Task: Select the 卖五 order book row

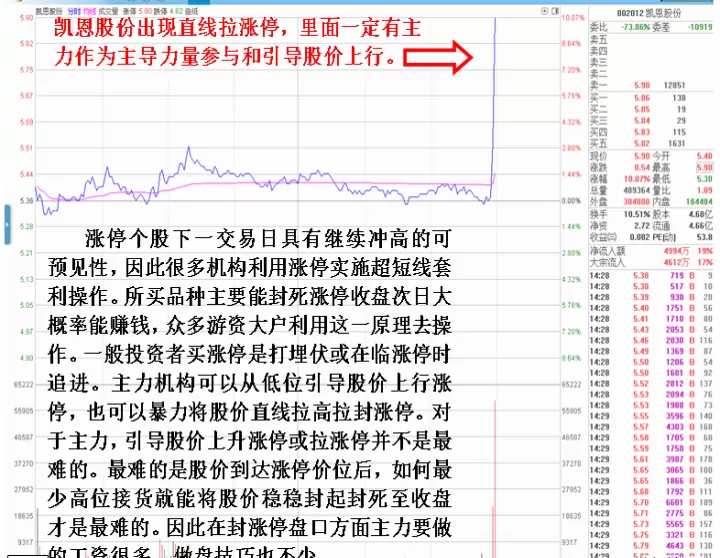Action: click(651, 40)
